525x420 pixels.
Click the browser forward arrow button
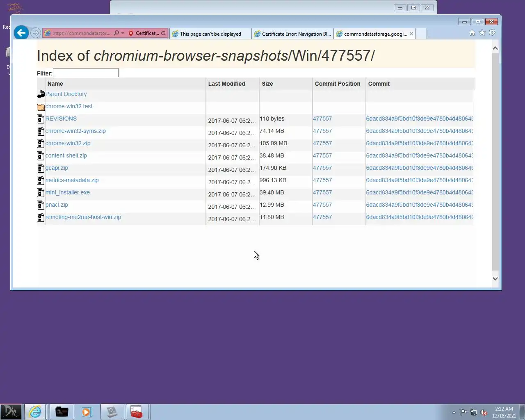(x=36, y=33)
